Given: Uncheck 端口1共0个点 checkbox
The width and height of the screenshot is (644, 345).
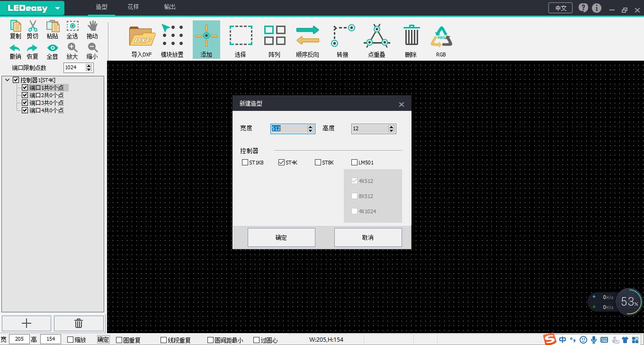Looking at the screenshot, I should pyautogui.click(x=25, y=88).
